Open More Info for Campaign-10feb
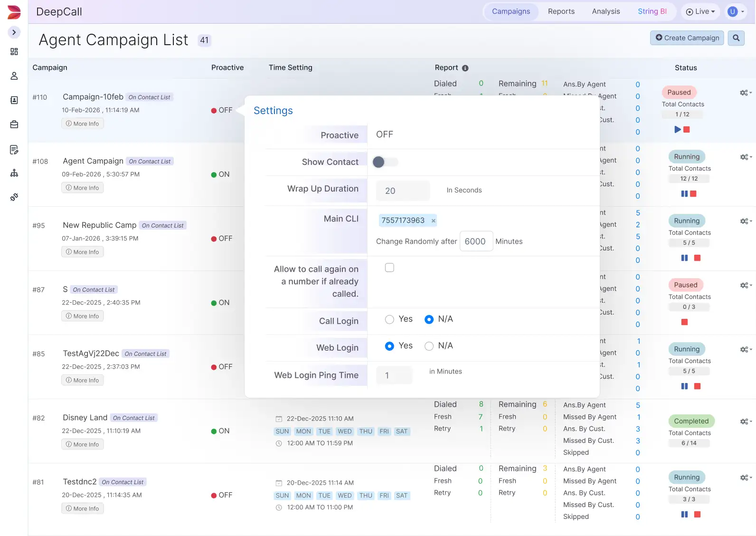Image resolution: width=756 pixels, height=536 pixels. tap(82, 124)
